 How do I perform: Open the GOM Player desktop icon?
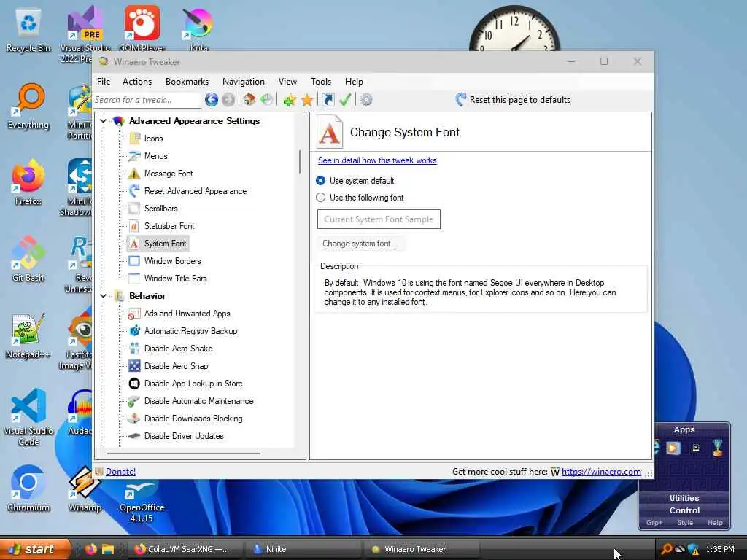pyautogui.click(x=142, y=28)
